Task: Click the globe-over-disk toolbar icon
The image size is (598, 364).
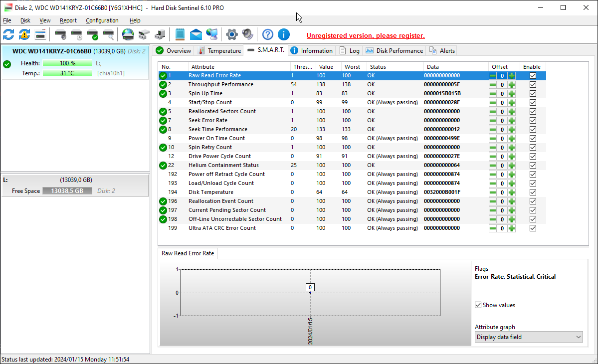Action: 128,35
